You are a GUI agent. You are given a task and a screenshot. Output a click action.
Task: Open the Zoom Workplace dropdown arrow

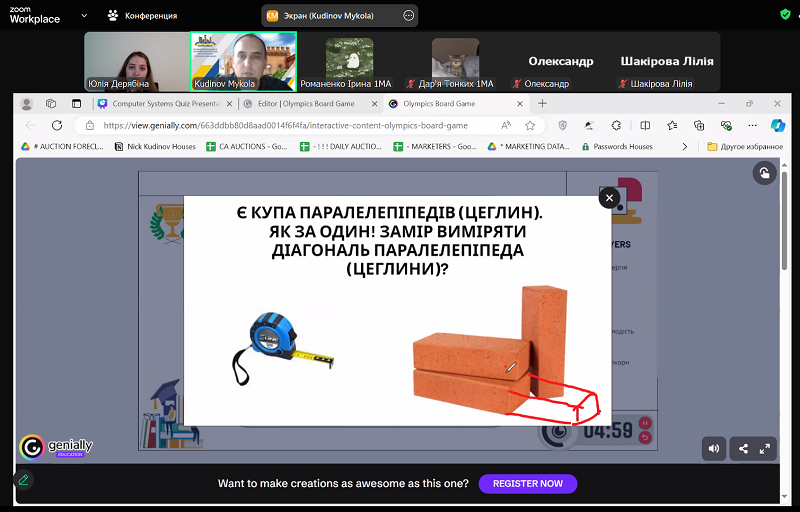click(84, 16)
